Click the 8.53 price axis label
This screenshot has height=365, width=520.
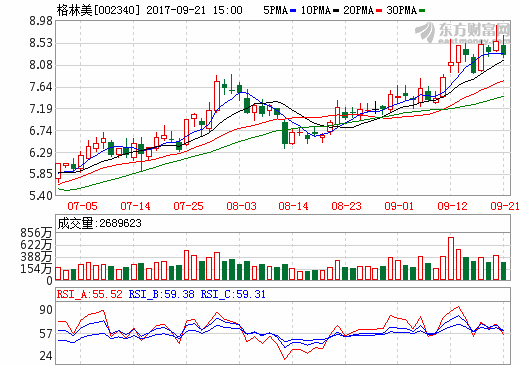point(41,43)
